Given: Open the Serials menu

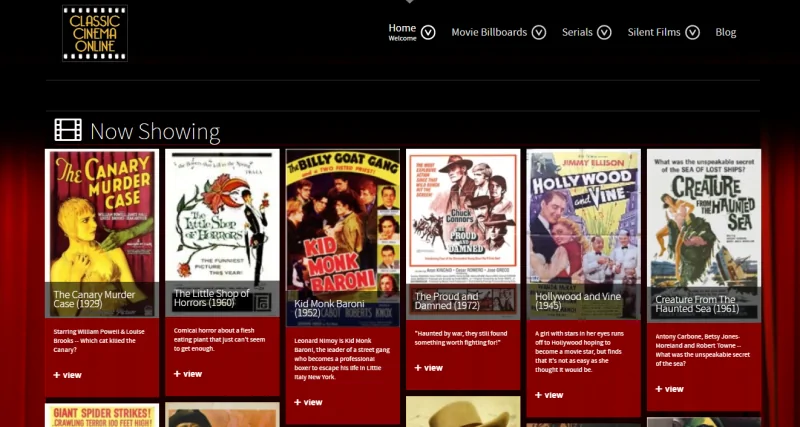Looking at the screenshot, I should pyautogui.click(x=577, y=32).
